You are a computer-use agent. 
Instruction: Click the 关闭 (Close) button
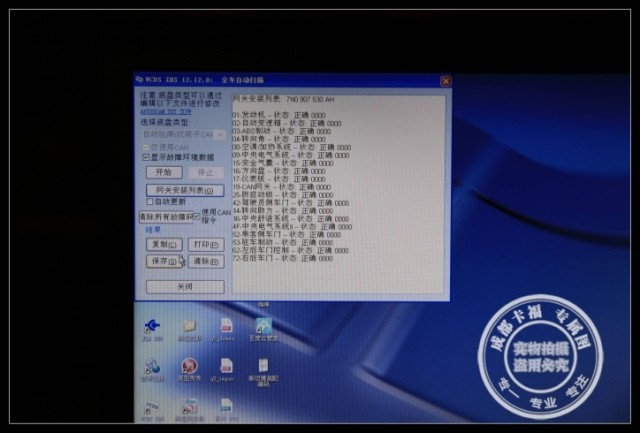click(x=185, y=287)
